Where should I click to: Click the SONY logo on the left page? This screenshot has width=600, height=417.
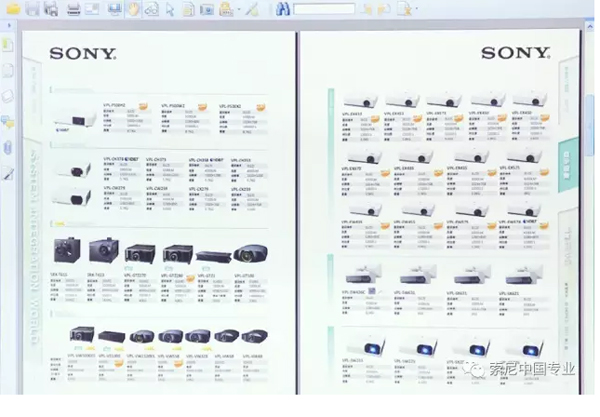[83, 54]
